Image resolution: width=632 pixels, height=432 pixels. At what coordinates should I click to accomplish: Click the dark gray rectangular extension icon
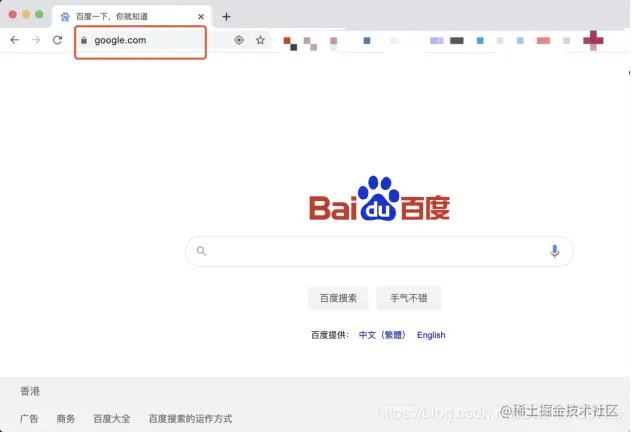pos(457,40)
